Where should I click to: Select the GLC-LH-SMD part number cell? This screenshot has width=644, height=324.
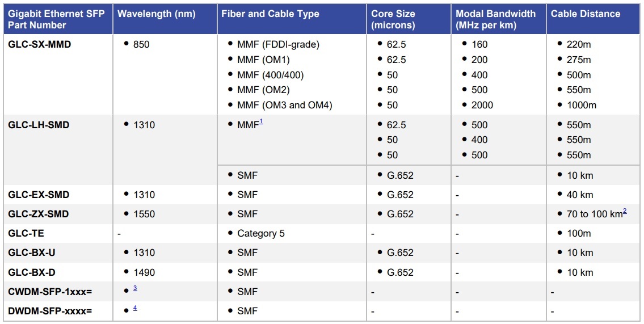pyautogui.click(x=39, y=125)
